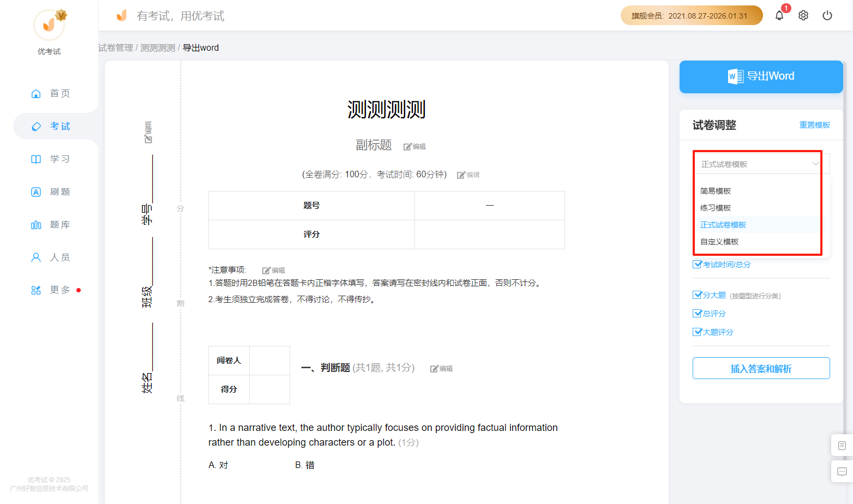Click the 班级 label in margin
Image resolution: width=853 pixels, height=504 pixels.
point(147,297)
